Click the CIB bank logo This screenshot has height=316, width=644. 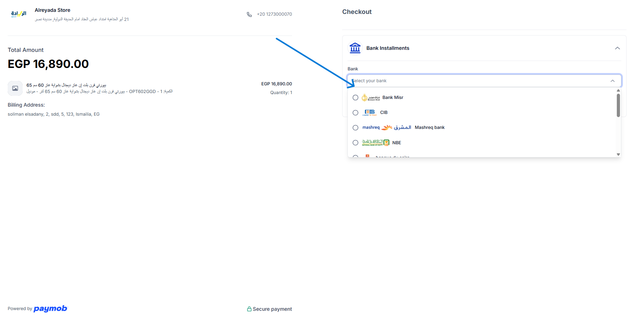369,113
